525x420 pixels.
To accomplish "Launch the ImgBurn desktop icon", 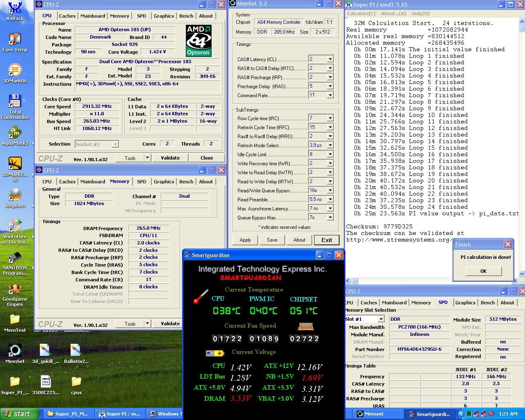I will click(x=15, y=198).
